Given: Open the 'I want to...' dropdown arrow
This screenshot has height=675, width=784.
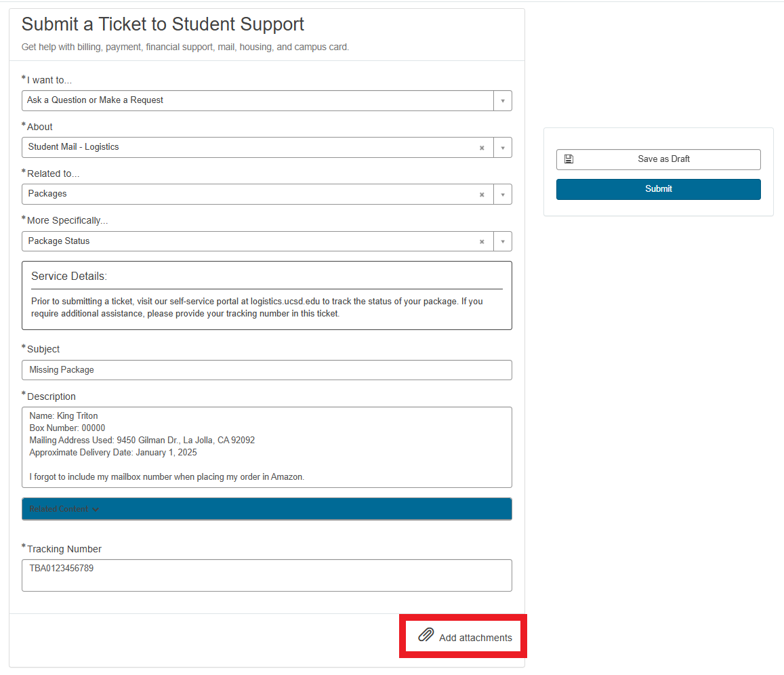Looking at the screenshot, I should pos(503,101).
